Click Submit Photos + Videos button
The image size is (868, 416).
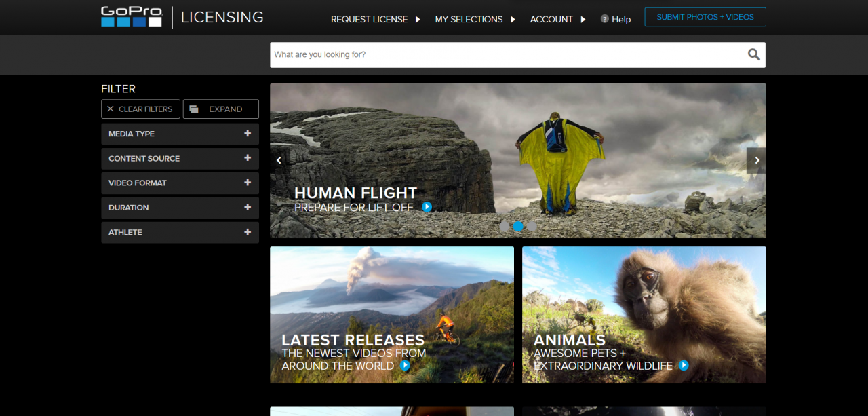coord(705,17)
